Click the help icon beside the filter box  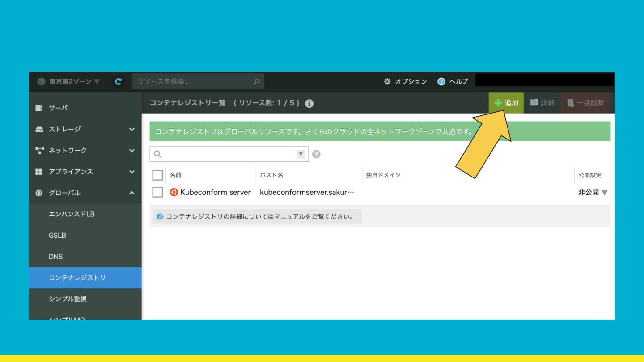(316, 154)
